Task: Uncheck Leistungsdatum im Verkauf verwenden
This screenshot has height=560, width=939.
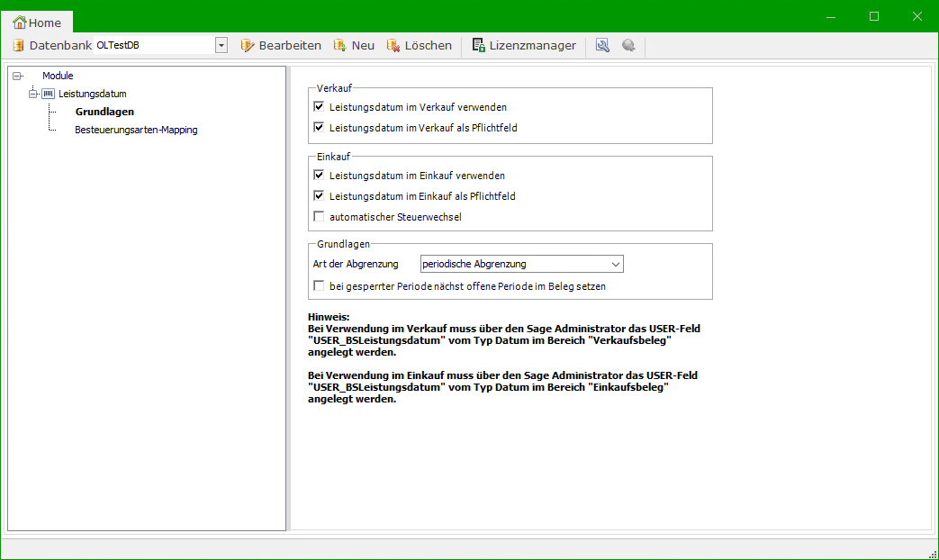Action: tap(319, 107)
